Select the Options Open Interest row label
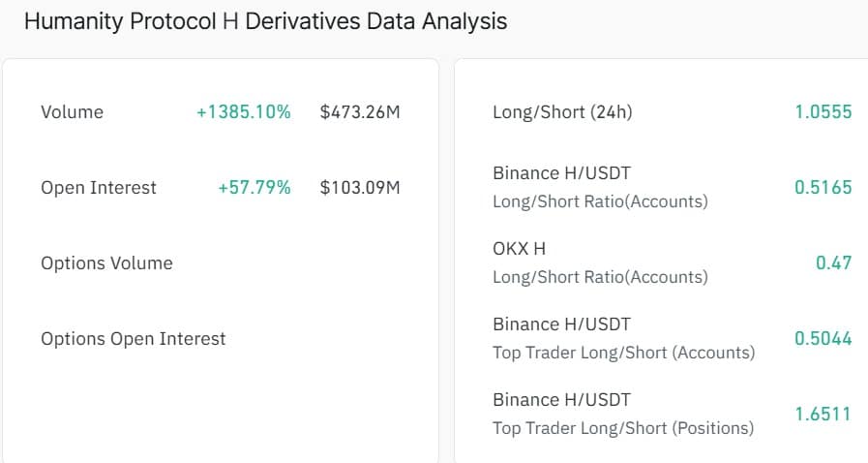Image resolution: width=868 pixels, height=463 pixels. (133, 339)
